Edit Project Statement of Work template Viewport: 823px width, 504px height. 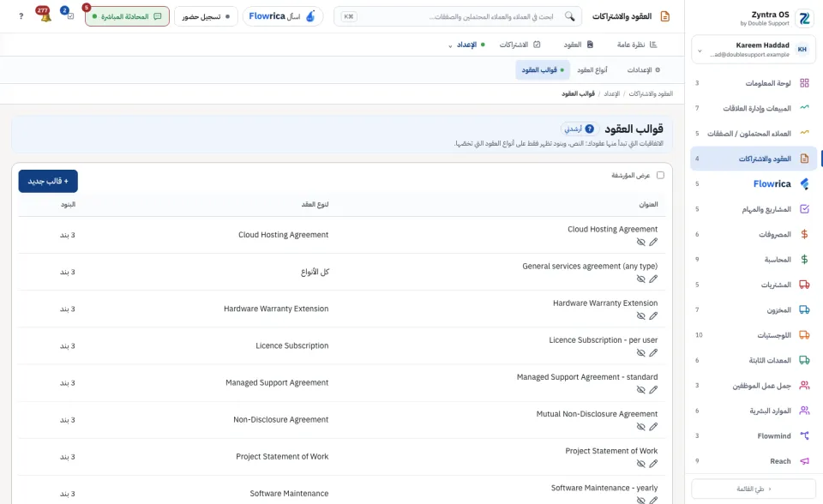click(x=653, y=464)
